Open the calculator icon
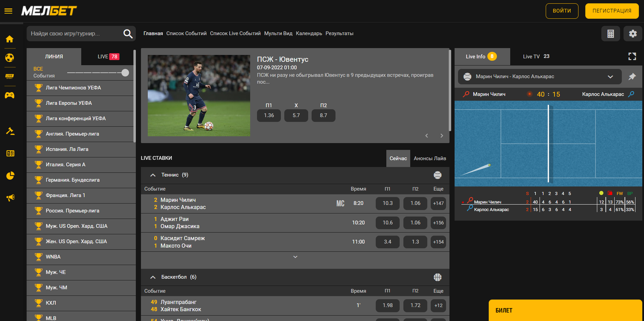This screenshot has height=321, width=644. tap(610, 34)
